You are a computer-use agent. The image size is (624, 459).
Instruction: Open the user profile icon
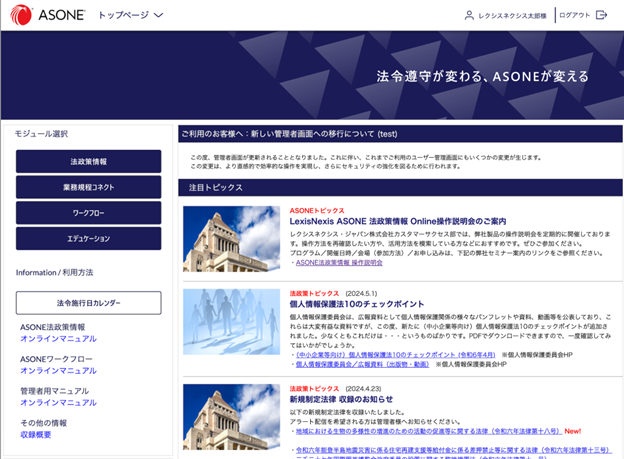469,16
